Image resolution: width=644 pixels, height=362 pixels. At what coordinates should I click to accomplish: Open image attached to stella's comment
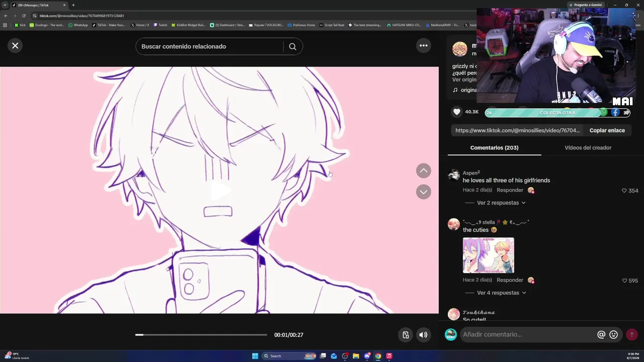(x=488, y=255)
